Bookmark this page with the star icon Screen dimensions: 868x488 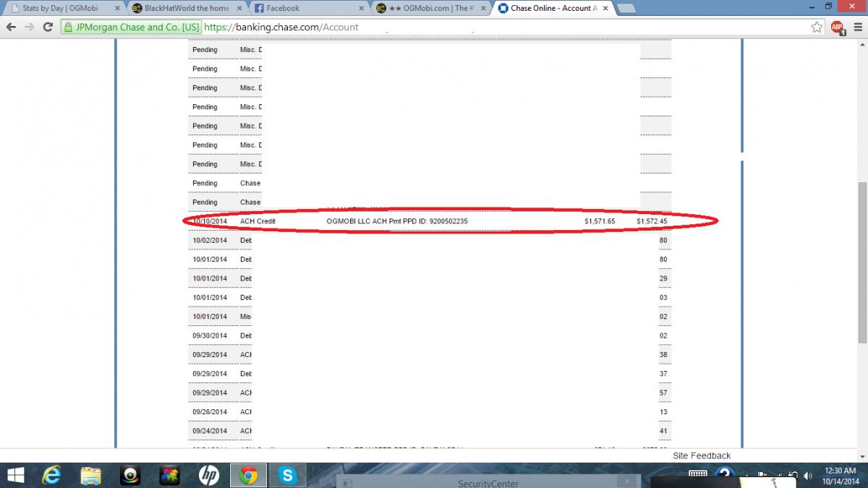(x=817, y=27)
